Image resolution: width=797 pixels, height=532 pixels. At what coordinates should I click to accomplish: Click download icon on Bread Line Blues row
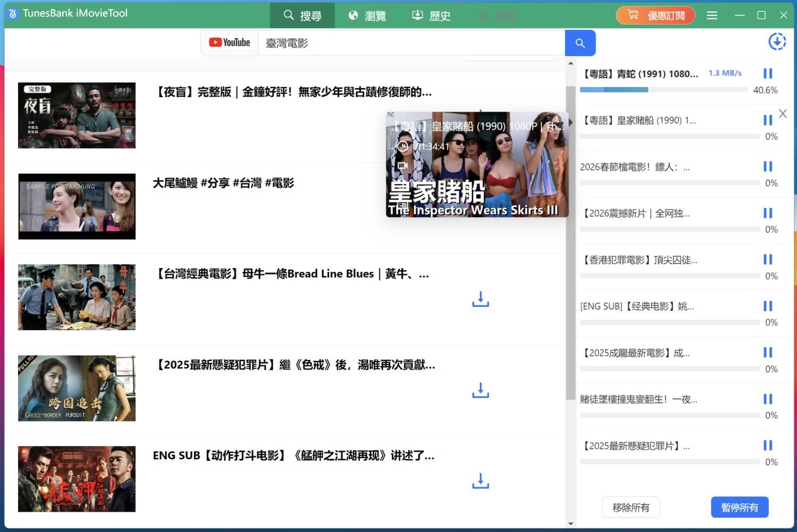pyautogui.click(x=480, y=299)
